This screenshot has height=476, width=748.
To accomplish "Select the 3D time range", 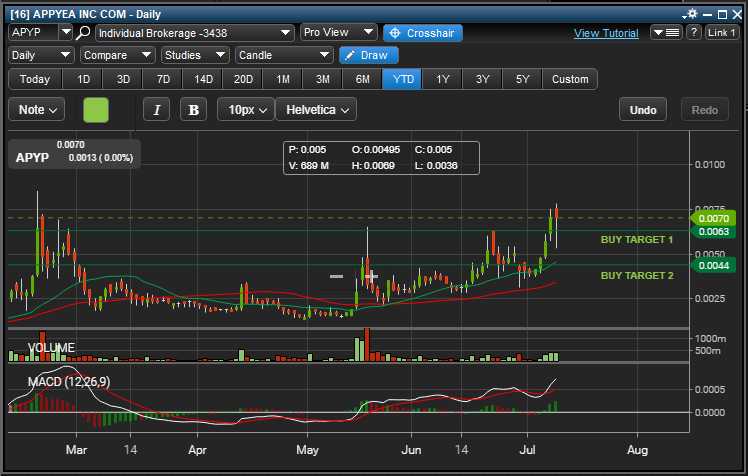I will [123, 79].
